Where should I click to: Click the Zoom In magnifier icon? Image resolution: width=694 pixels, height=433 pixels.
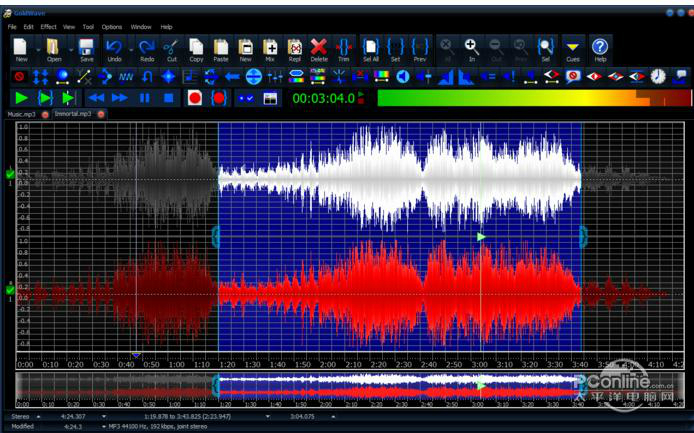[x=471, y=47]
